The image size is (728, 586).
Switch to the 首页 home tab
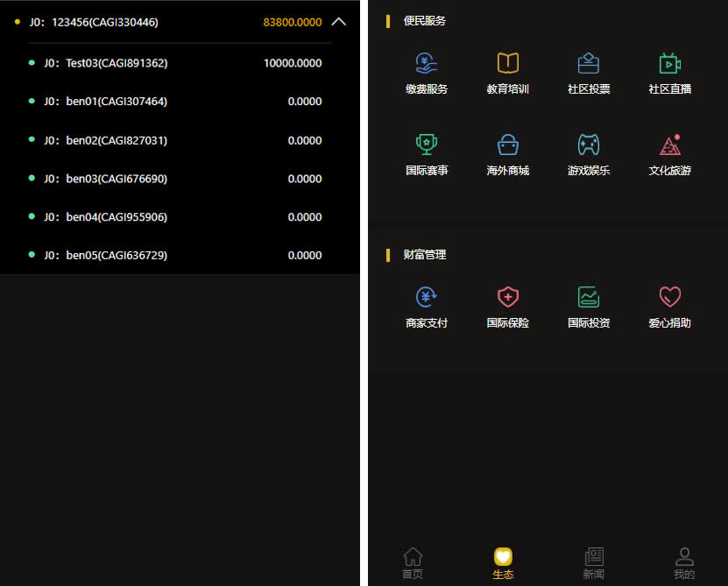(413, 563)
